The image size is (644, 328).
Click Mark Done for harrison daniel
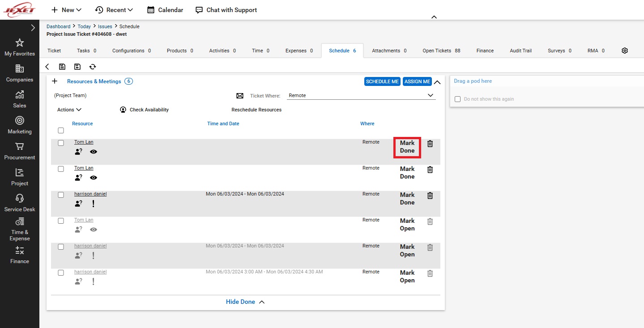[407, 199]
